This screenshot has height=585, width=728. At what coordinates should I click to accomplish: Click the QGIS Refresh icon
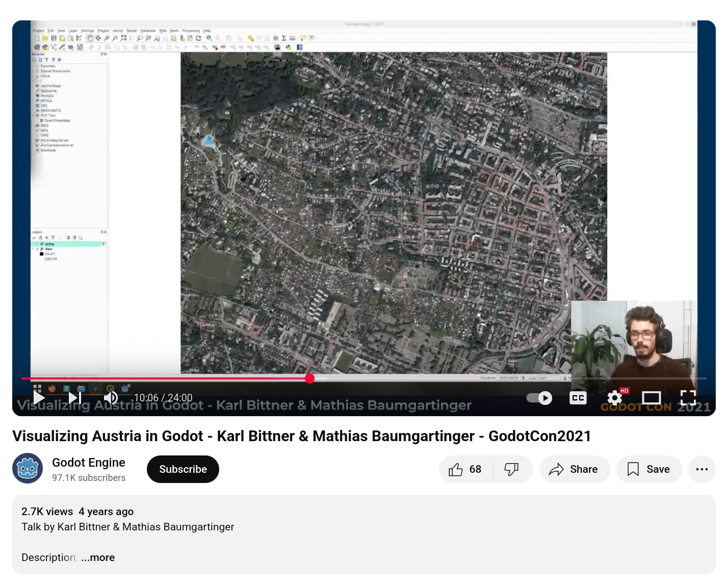[x=198, y=38]
